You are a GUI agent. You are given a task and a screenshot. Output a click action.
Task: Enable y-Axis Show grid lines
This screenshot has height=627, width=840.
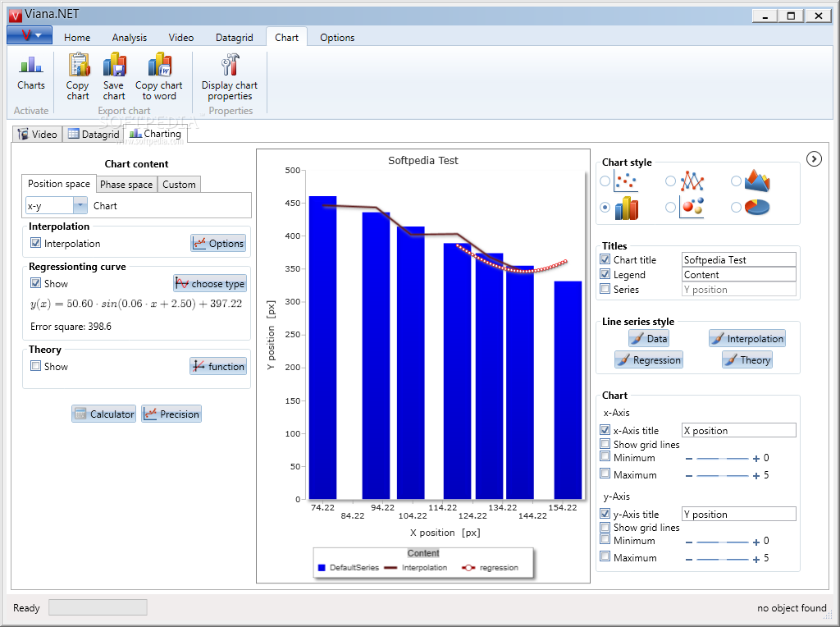coord(605,527)
